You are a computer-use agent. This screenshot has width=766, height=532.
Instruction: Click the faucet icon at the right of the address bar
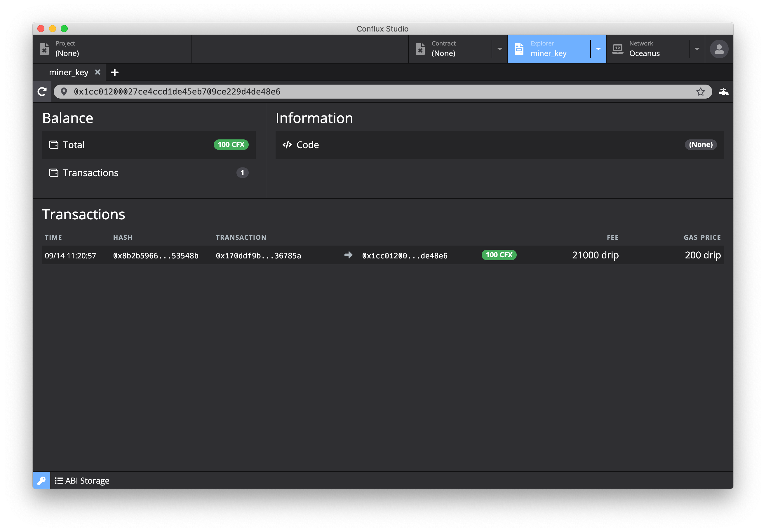[723, 92]
